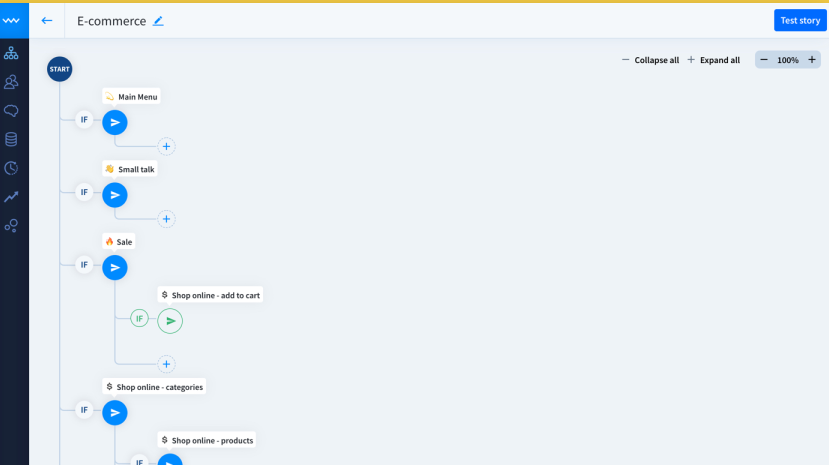Edit the E-commerce story name pencil

pos(158,21)
